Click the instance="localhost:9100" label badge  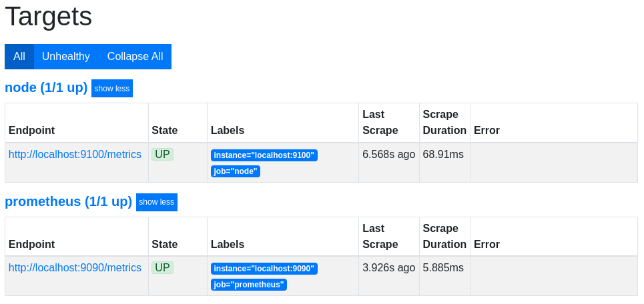[264, 155]
